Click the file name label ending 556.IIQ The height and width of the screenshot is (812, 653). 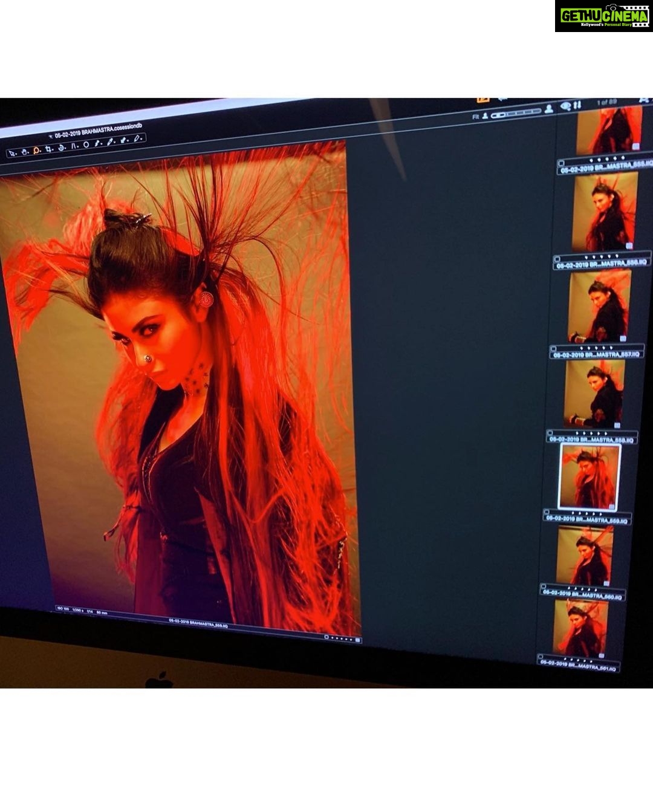click(602, 264)
